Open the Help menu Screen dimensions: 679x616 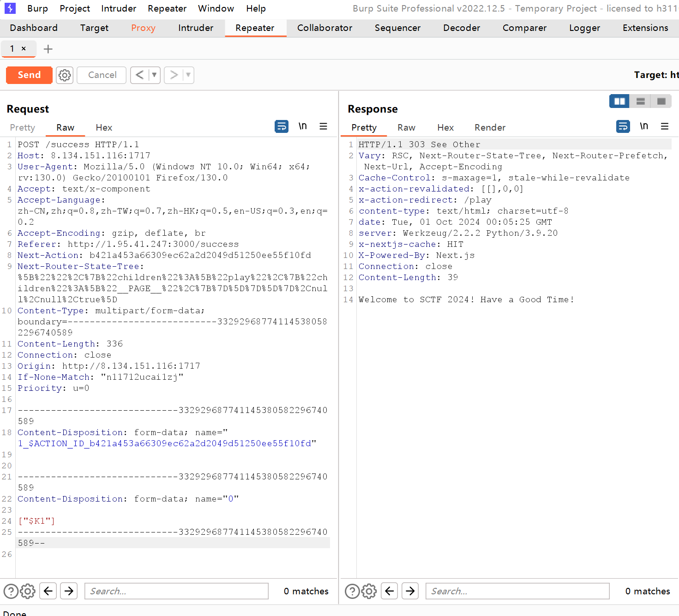(x=256, y=8)
